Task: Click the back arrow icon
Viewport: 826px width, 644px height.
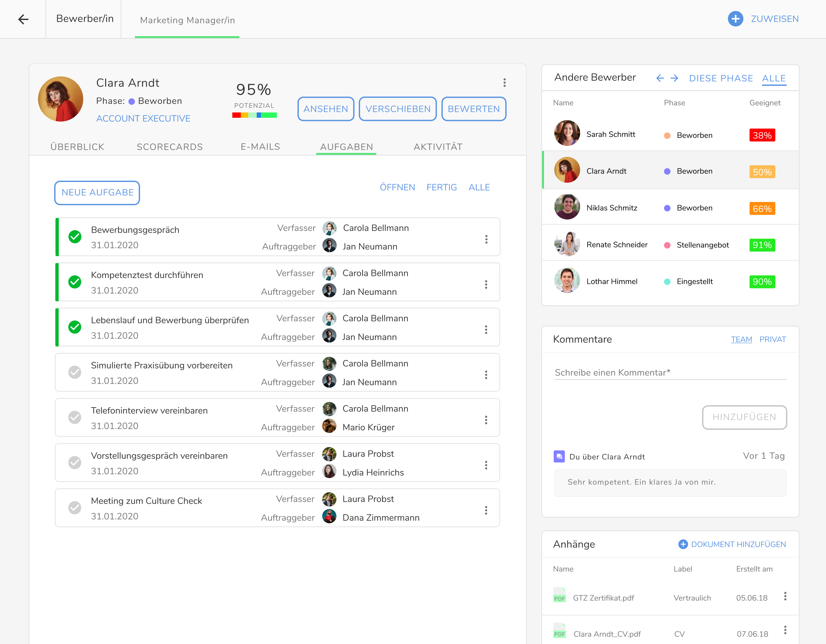Action: point(24,19)
